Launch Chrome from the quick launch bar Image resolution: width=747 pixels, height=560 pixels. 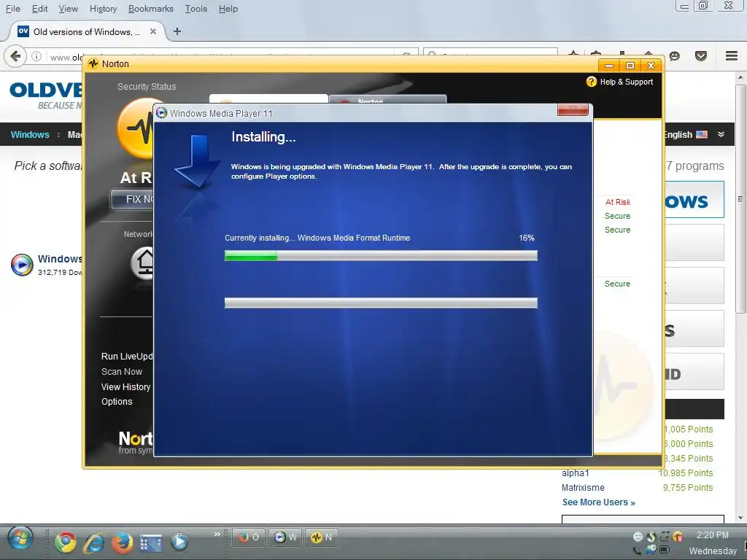(66, 542)
